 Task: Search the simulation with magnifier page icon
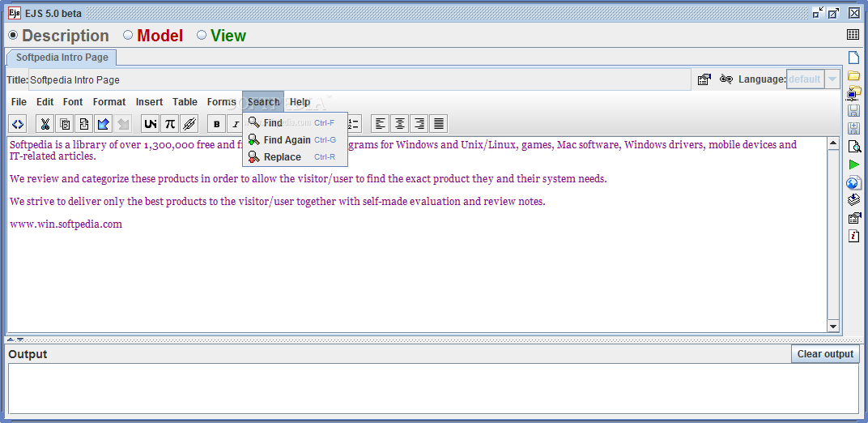click(854, 147)
